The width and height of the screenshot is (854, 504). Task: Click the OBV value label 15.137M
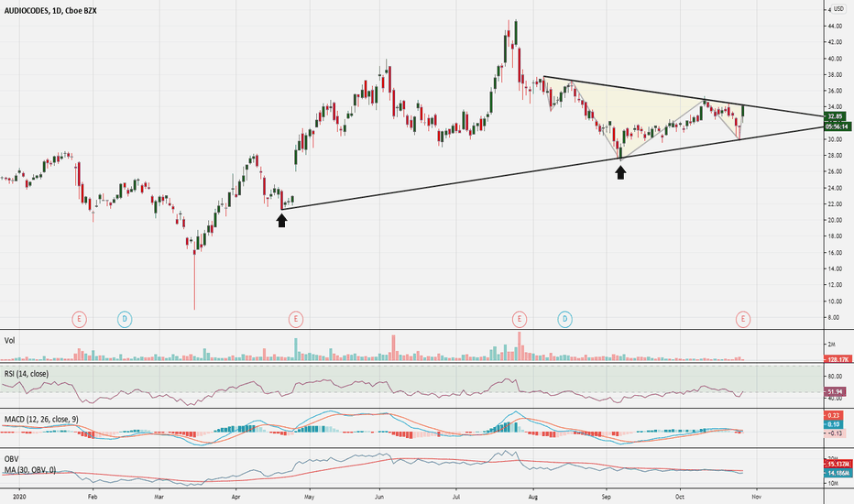click(x=838, y=464)
